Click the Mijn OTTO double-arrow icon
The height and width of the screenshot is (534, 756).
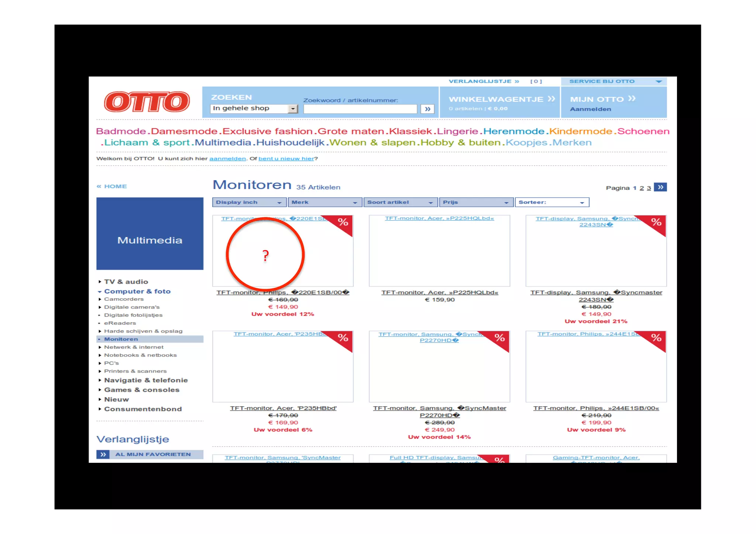[632, 99]
